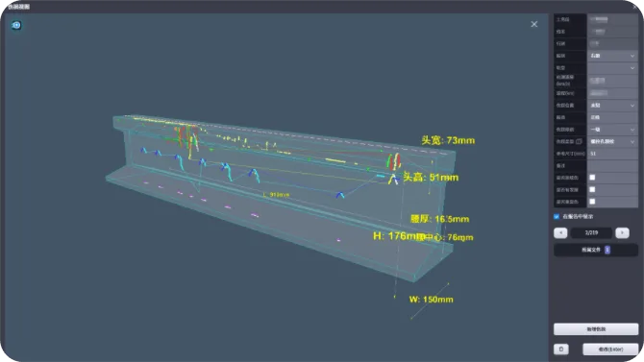Click the L: 910mm length label on rail
This screenshot has height=362, width=644.
pyautogui.click(x=276, y=195)
